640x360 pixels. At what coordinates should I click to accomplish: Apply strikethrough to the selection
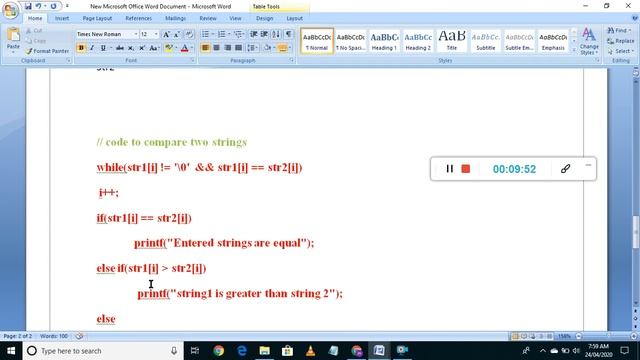pos(120,48)
